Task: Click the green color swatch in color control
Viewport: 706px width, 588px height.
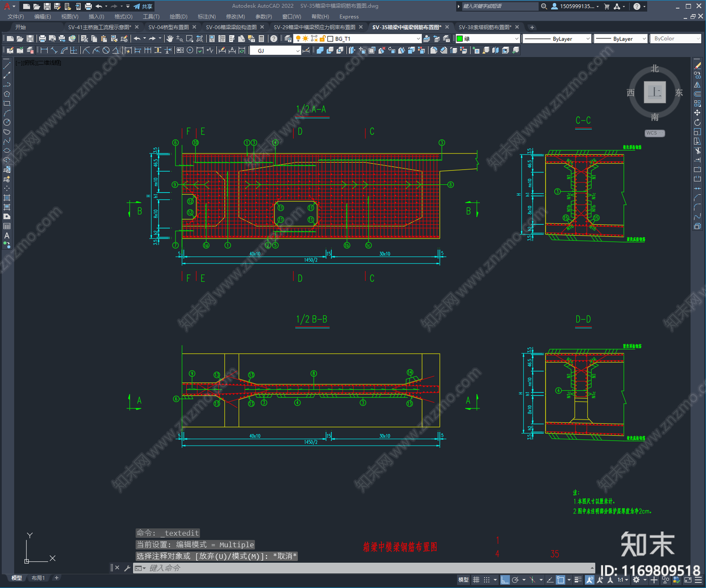Action: point(459,39)
